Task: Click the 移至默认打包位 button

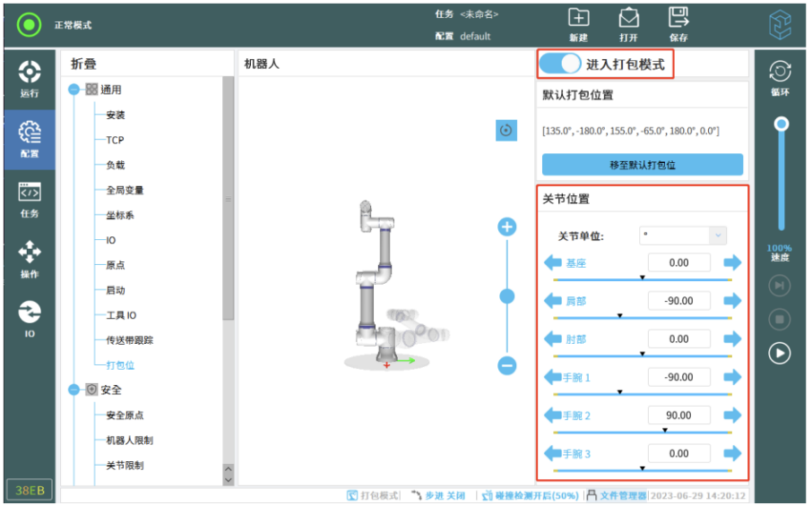Action: point(642,165)
